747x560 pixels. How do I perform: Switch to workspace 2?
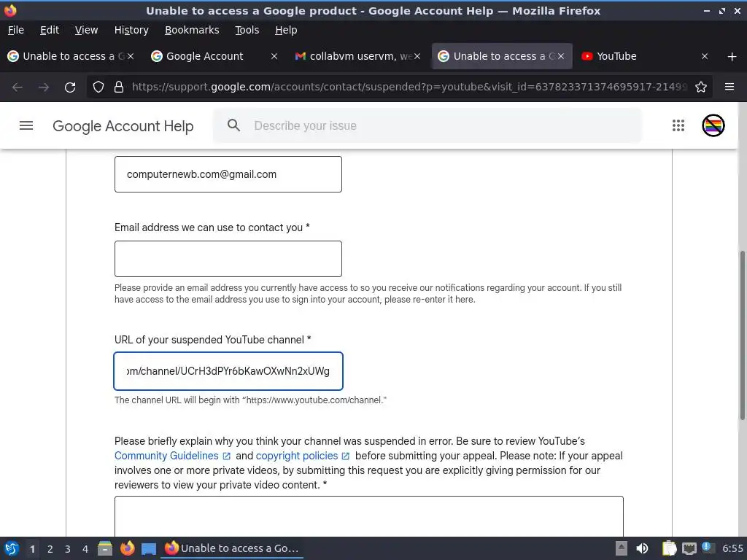click(x=50, y=549)
